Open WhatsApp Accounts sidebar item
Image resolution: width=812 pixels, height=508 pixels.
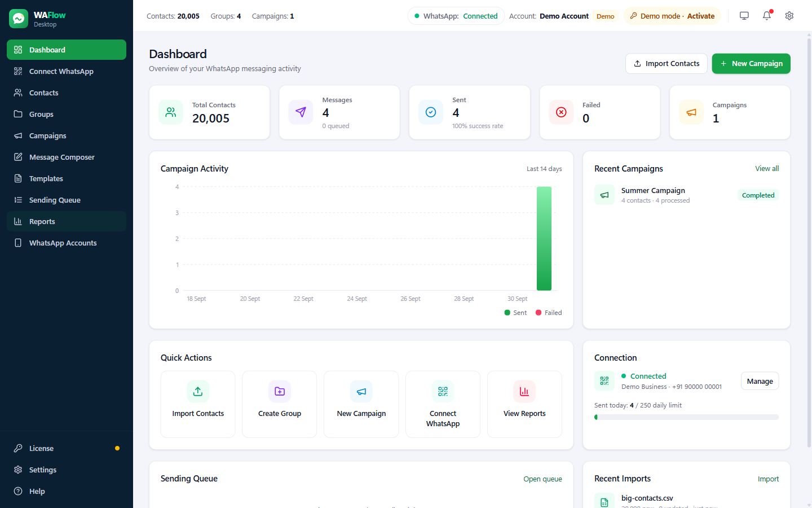coord(67,243)
